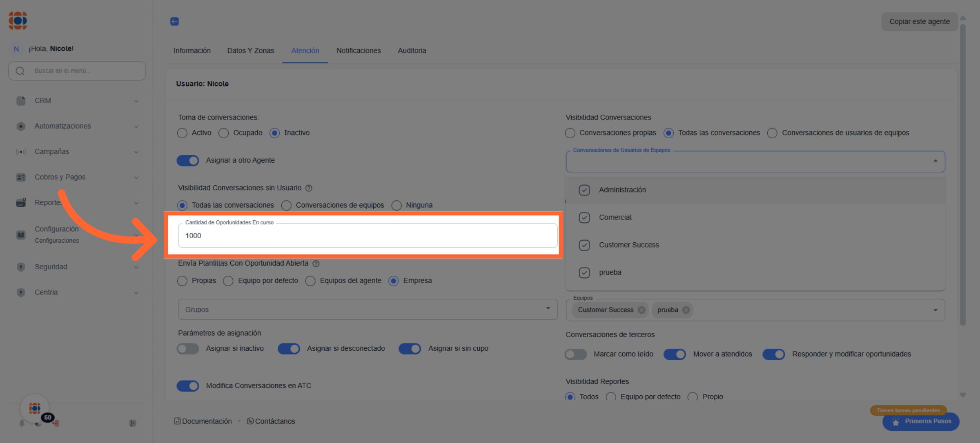Remove the Customer Success chip from Equipos
This screenshot has width=980, height=443.
point(641,310)
